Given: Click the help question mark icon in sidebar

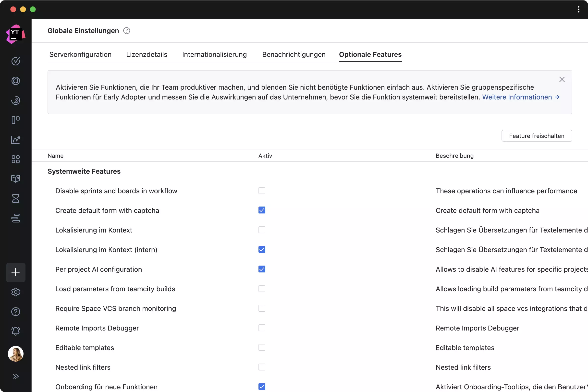Looking at the screenshot, I should 16,311.
